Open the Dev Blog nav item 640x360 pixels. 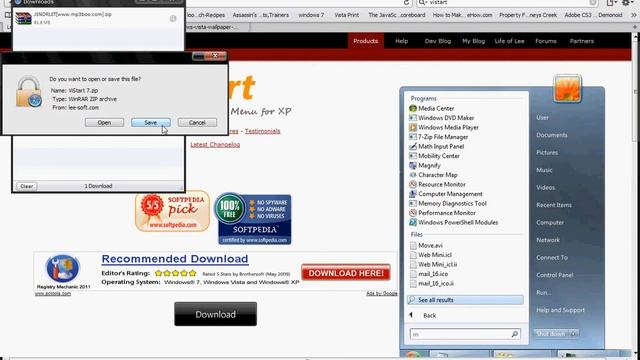[438, 41]
